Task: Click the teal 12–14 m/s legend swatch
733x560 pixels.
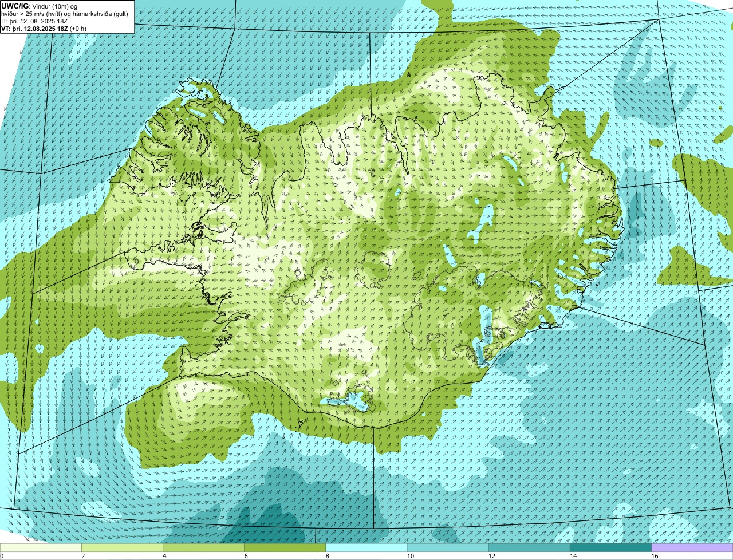Action: (529, 547)
